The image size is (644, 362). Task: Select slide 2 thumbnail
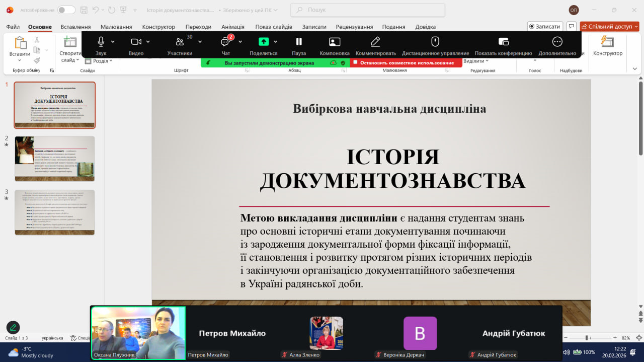click(x=55, y=159)
